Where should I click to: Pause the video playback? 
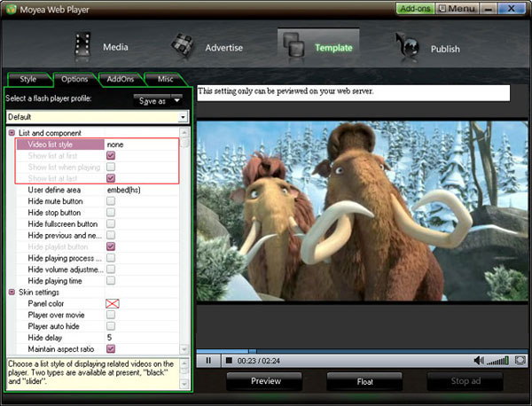(208, 361)
